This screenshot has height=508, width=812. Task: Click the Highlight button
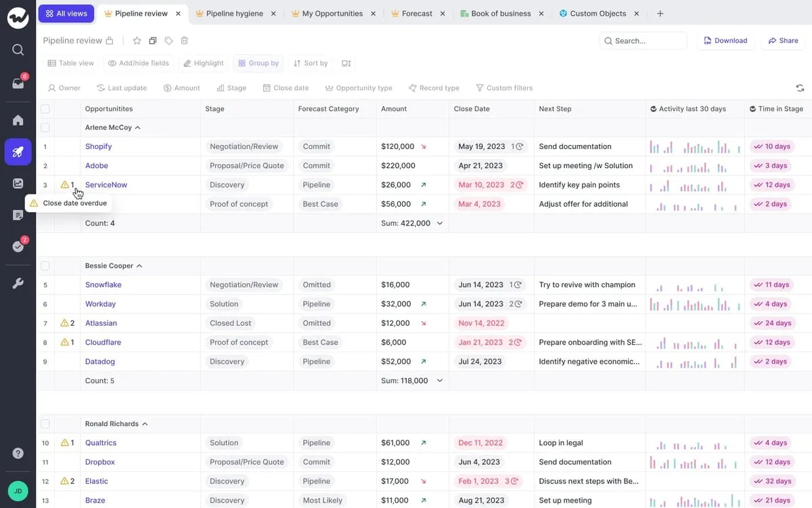coord(203,63)
